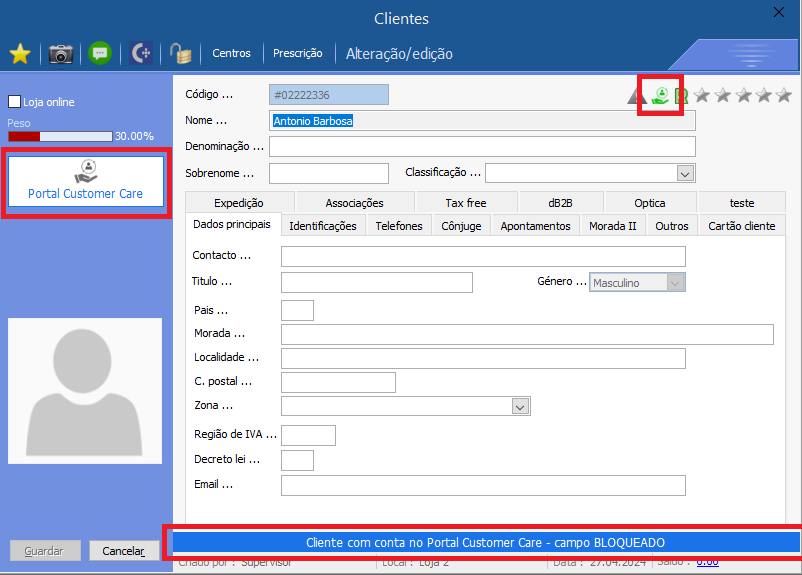Set rating with the fifth star
The width and height of the screenshot is (802, 575).
coord(783,95)
